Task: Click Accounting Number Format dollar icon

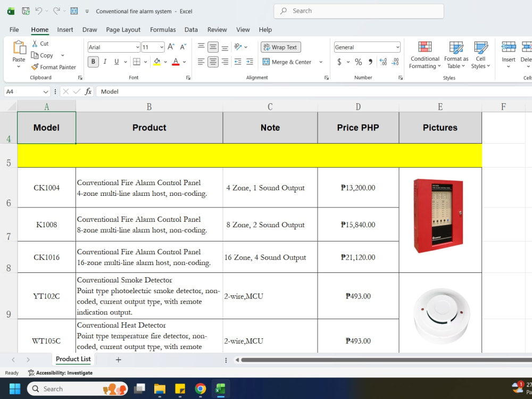Action: [339, 62]
